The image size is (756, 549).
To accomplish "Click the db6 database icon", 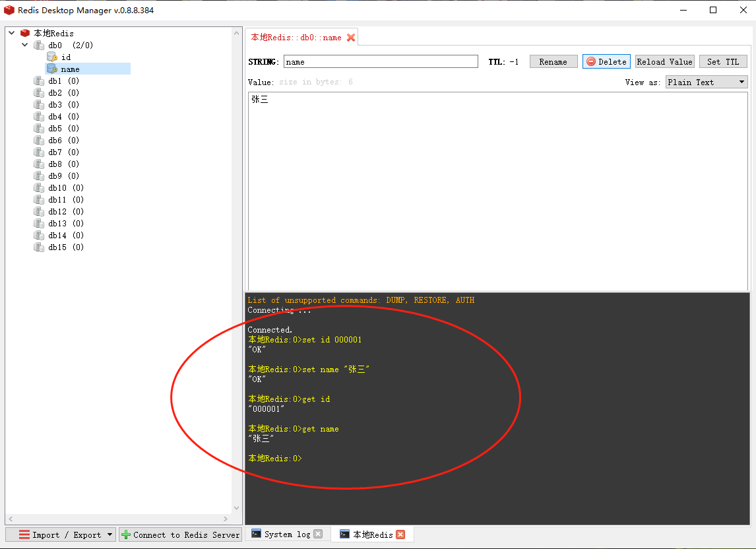I will click(x=39, y=140).
